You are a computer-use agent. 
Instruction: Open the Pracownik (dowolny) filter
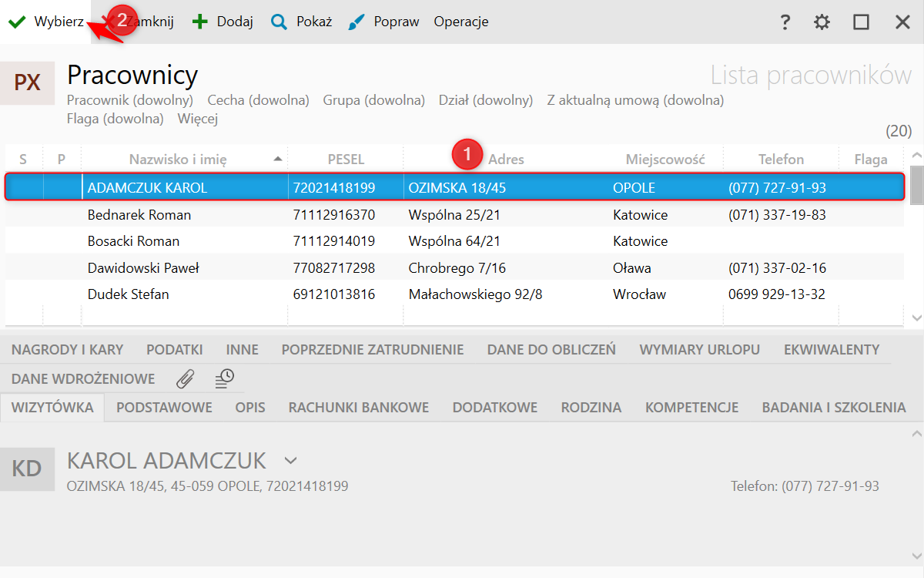[129, 99]
